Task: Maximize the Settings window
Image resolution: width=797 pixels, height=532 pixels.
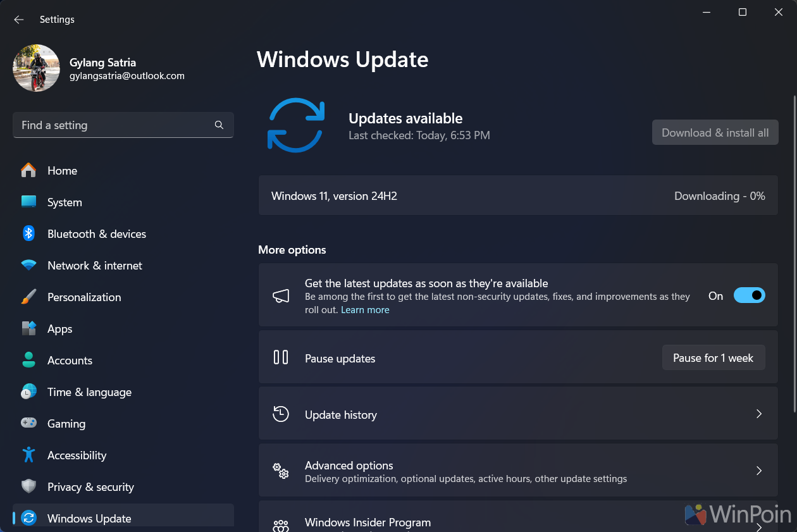Action: pyautogui.click(x=743, y=12)
